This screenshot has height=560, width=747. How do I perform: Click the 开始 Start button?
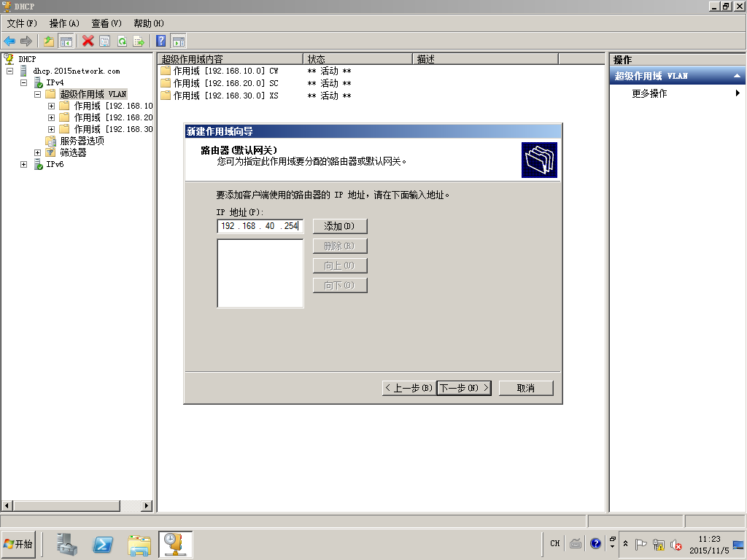pyautogui.click(x=18, y=544)
